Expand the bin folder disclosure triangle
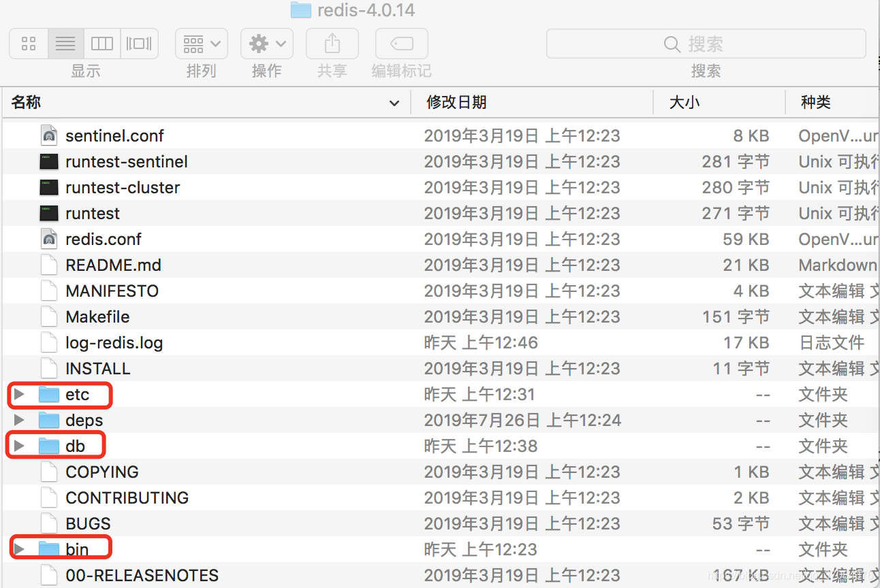Viewport: 880px width, 588px height. tap(19, 549)
